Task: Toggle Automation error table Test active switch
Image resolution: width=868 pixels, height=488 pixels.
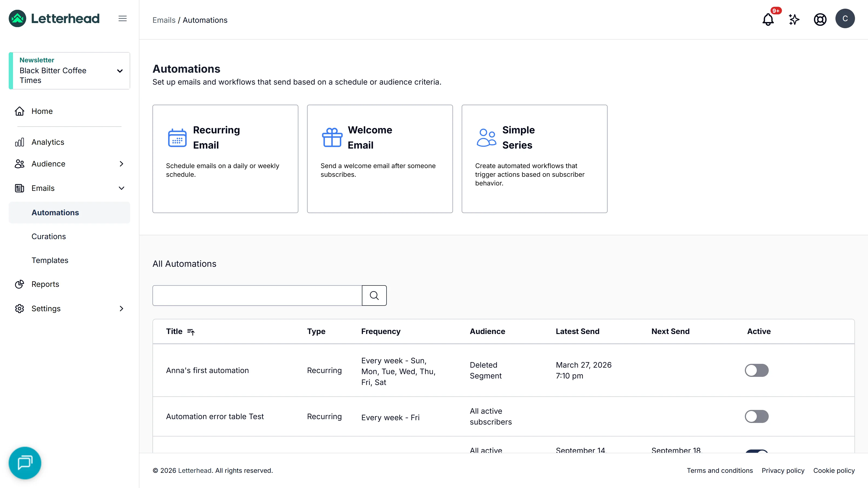Action: pos(757,417)
